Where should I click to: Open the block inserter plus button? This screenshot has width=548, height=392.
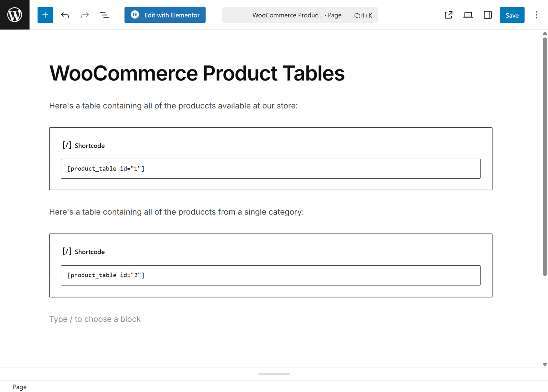[45, 15]
